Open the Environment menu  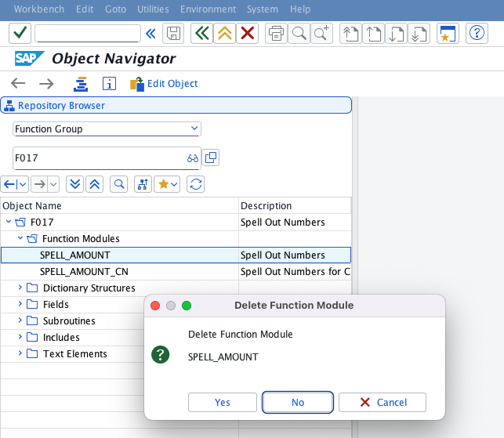coord(208,9)
